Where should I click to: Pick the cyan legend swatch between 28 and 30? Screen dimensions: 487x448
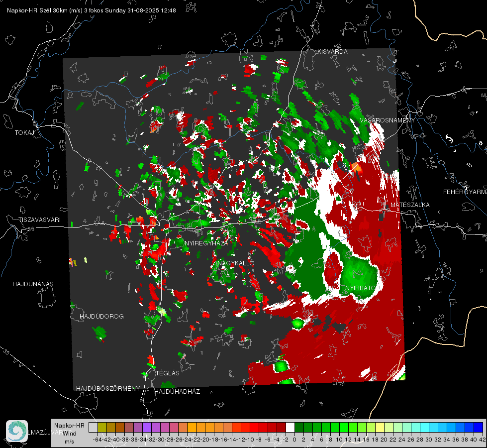(425, 428)
